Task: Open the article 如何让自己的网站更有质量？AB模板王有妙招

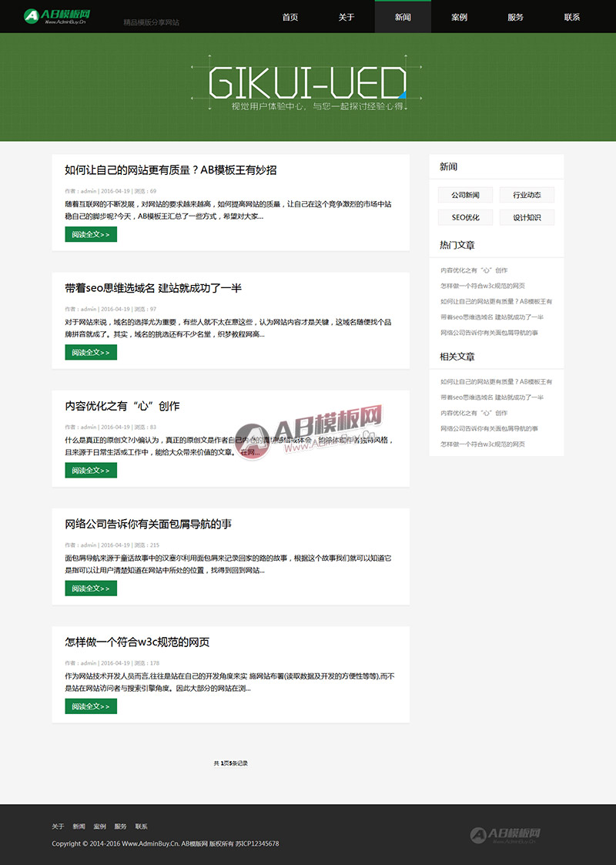Action: (x=170, y=170)
